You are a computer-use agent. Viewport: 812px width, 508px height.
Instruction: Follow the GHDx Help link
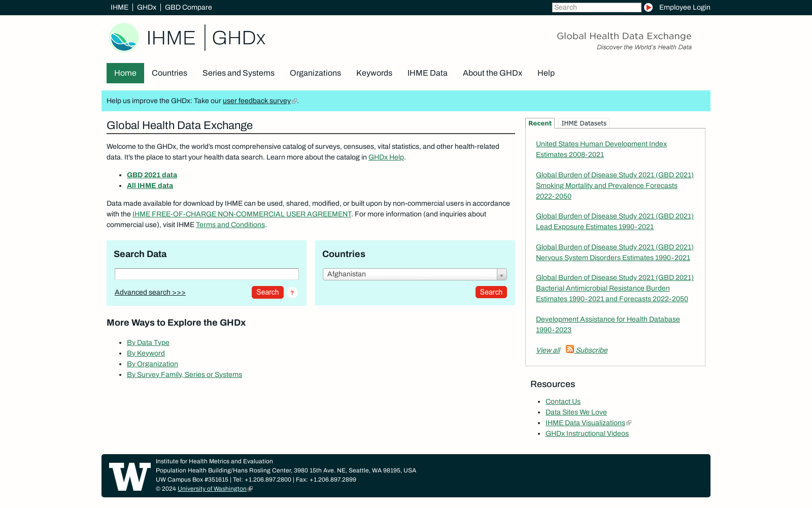[386, 157]
